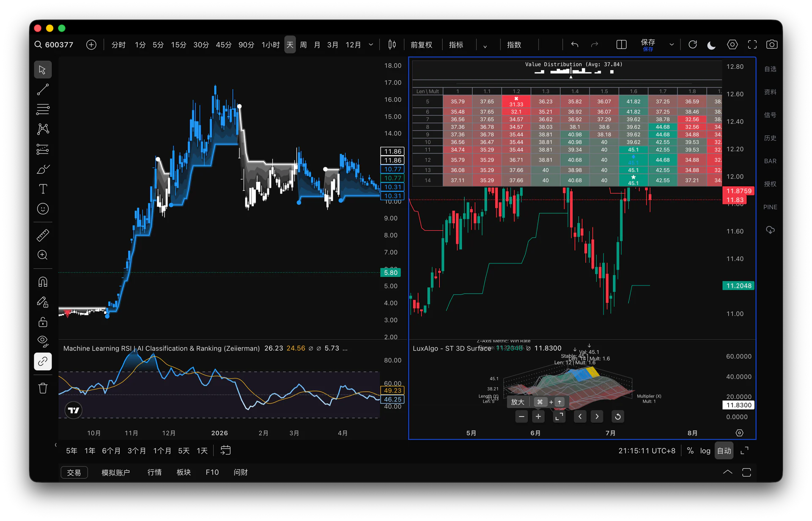Toggle magnet snapping mode
This screenshot has width=812, height=521.
click(x=43, y=282)
